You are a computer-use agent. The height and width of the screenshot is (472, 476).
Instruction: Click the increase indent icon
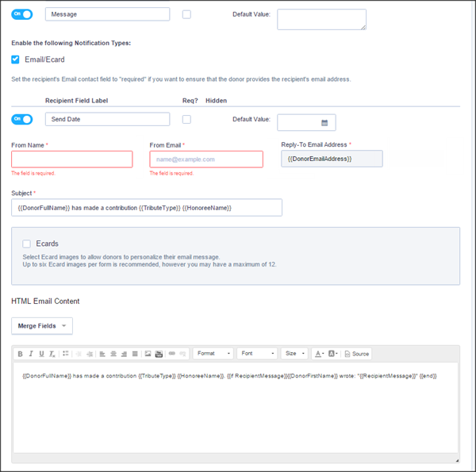90,354
